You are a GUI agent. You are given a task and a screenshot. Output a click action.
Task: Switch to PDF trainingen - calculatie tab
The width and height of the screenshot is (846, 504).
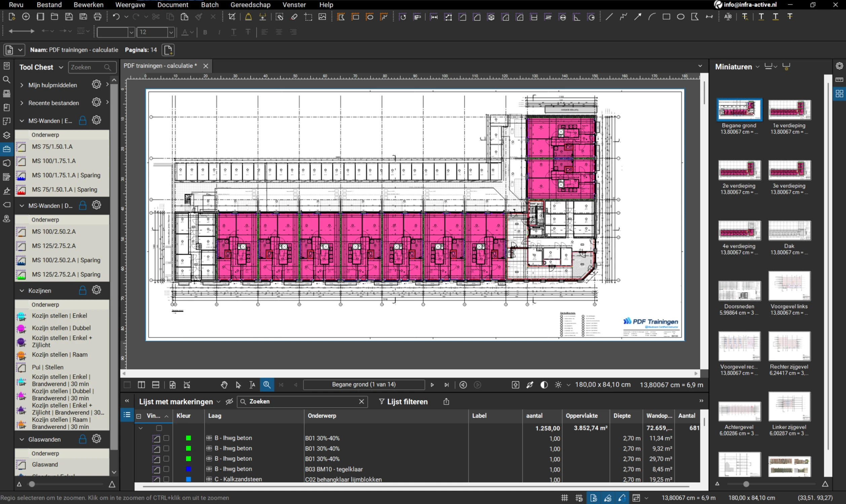160,66
